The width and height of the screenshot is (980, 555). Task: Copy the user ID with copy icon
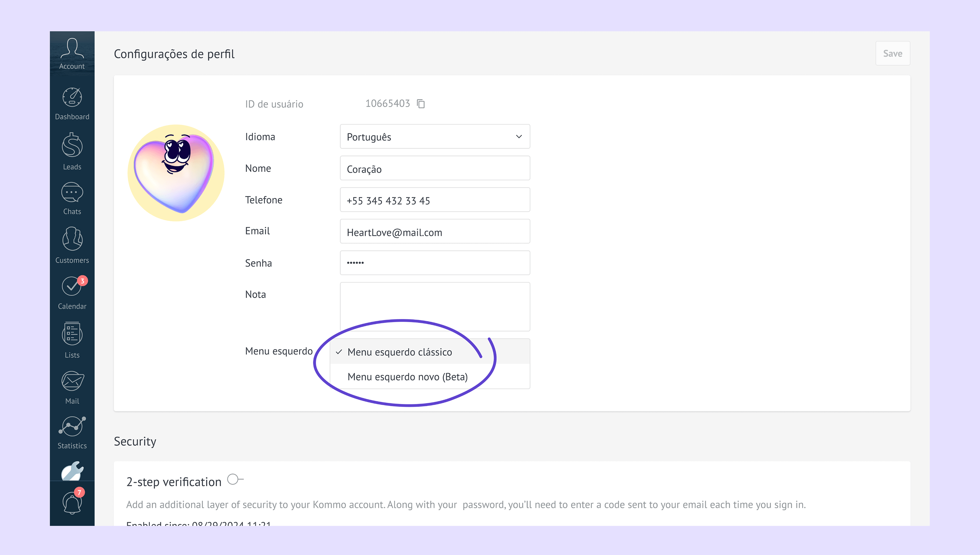coord(421,104)
